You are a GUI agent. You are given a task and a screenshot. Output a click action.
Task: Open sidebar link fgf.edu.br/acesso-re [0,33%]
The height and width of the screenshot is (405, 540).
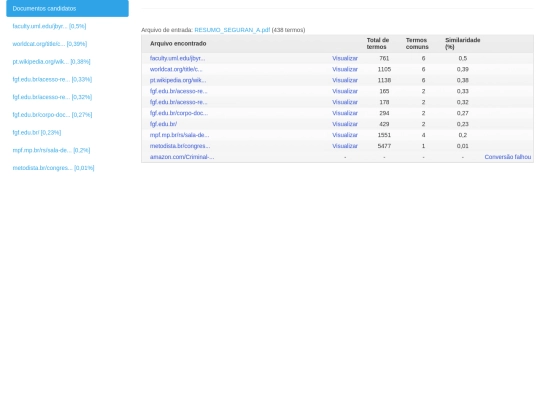tap(52, 79)
